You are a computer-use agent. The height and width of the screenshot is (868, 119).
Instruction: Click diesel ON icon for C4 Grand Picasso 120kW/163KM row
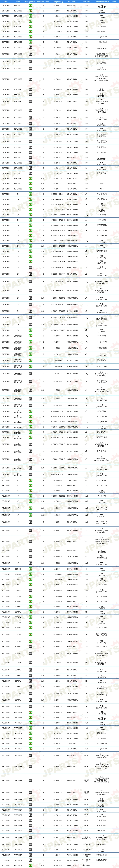(30, 405)
